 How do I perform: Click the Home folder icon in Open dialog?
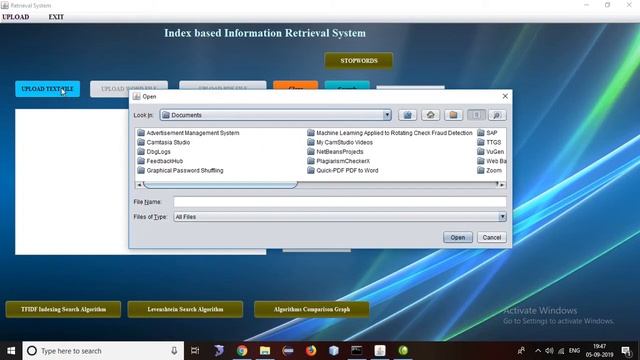click(x=430, y=115)
